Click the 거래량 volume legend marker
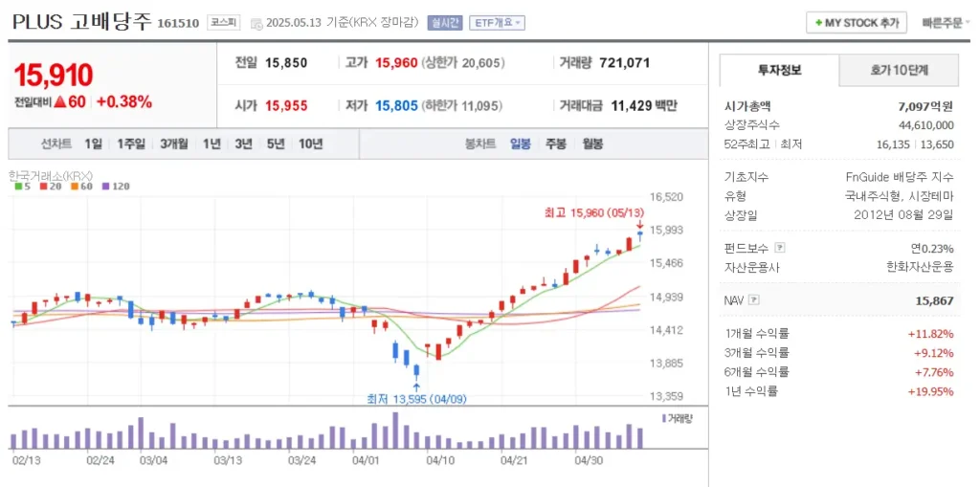The width and height of the screenshot is (980, 487). pos(663,418)
